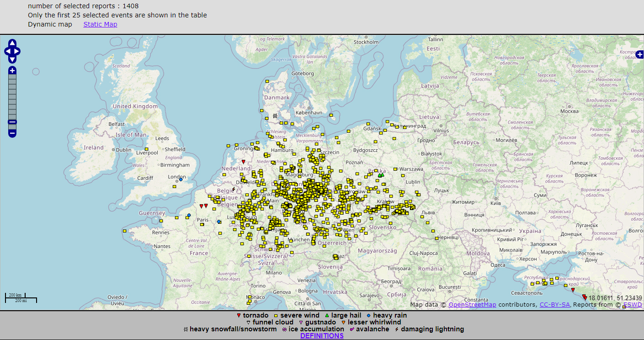Click the tornado legend icon

(239, 316)
